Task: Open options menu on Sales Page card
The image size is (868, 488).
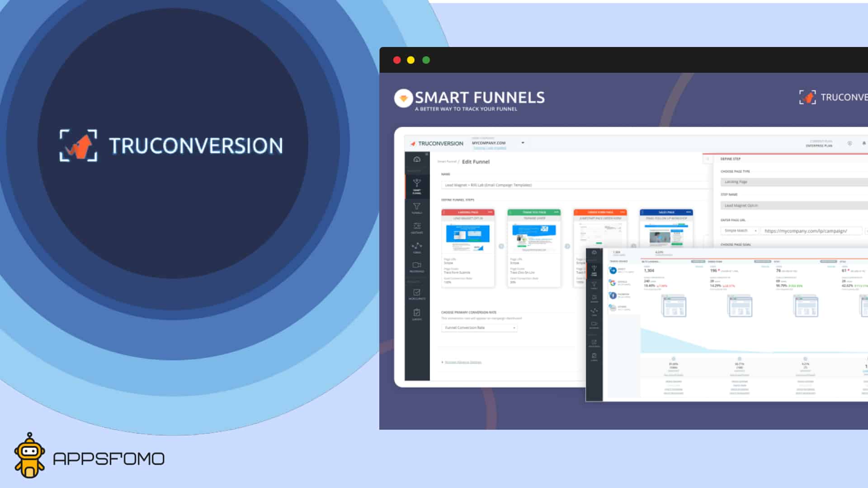Action: 688,212
